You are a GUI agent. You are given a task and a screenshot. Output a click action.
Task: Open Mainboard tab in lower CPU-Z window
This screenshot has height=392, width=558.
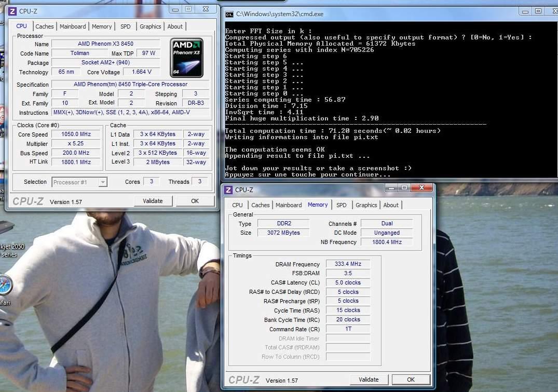coord(289,205)
